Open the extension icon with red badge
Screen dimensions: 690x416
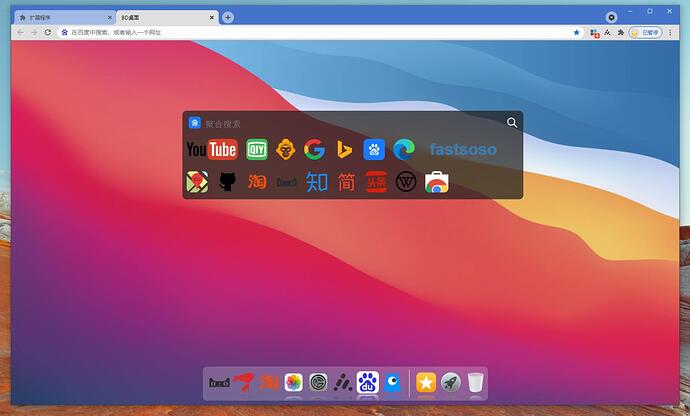pyautogui.click(x=595, y=33)
